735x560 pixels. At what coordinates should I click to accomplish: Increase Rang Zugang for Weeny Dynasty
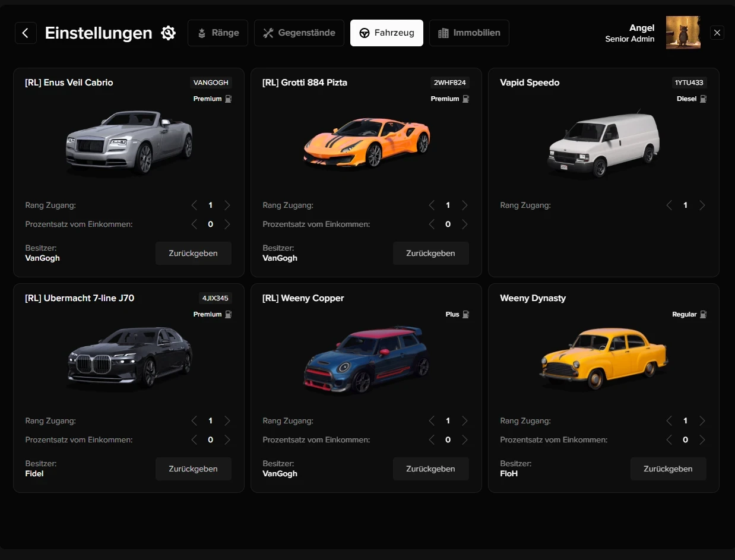[702, 421]
